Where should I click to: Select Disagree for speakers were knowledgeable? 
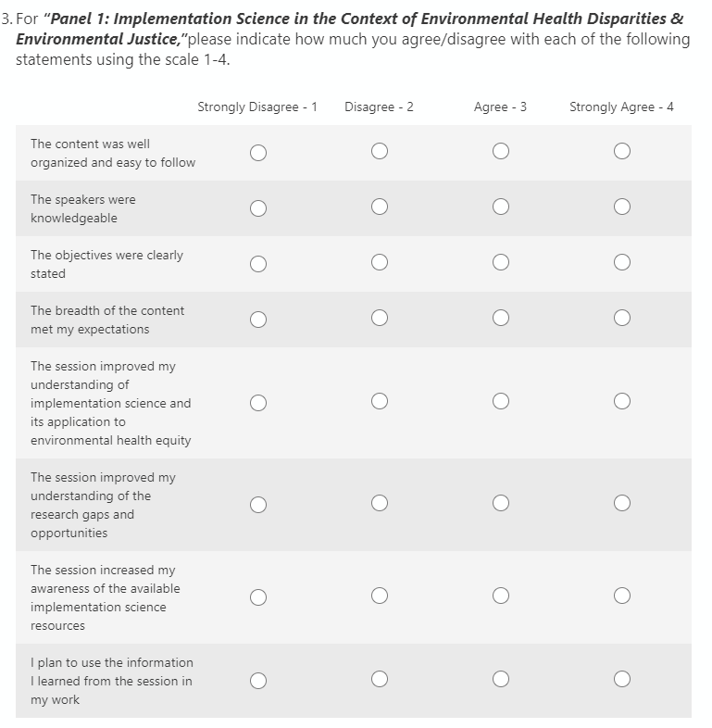tap(380, 207)
